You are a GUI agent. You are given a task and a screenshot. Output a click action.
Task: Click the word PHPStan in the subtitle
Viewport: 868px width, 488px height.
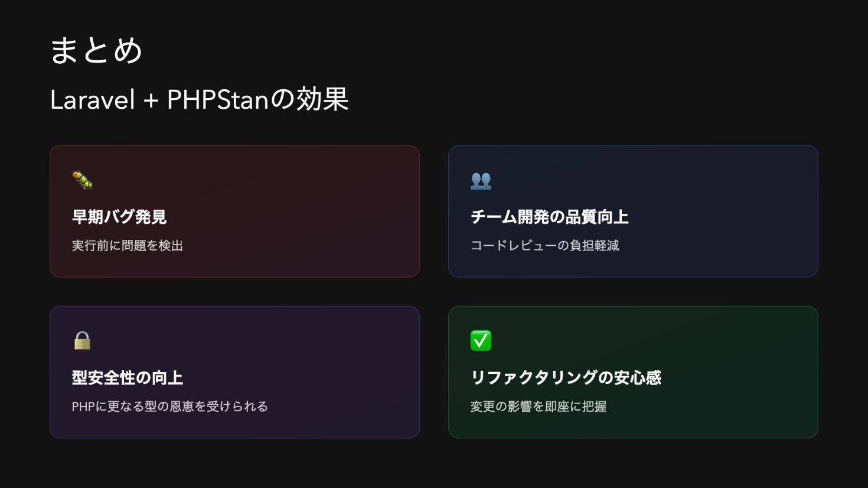tap(218, 100)
